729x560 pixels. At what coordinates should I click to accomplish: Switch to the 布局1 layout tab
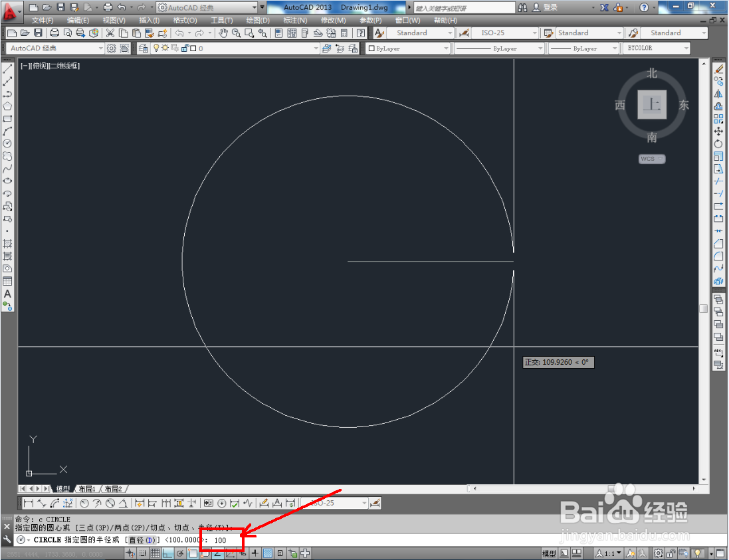(x=87, y=489)
